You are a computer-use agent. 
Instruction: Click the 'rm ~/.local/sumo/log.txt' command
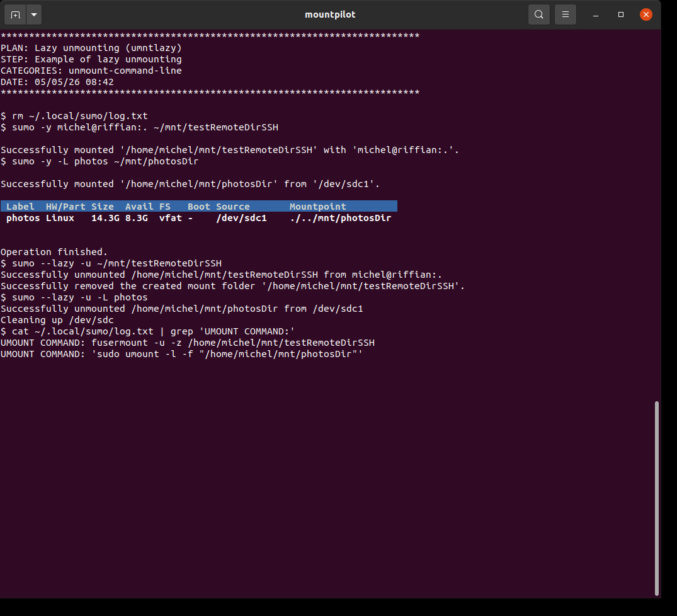(80, 116)
